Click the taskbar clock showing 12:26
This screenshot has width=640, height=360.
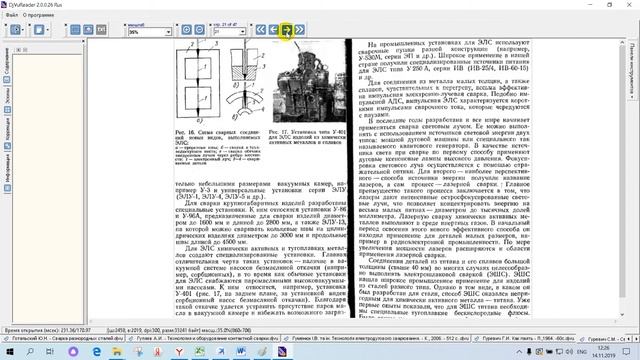click(x=604, y=351)
